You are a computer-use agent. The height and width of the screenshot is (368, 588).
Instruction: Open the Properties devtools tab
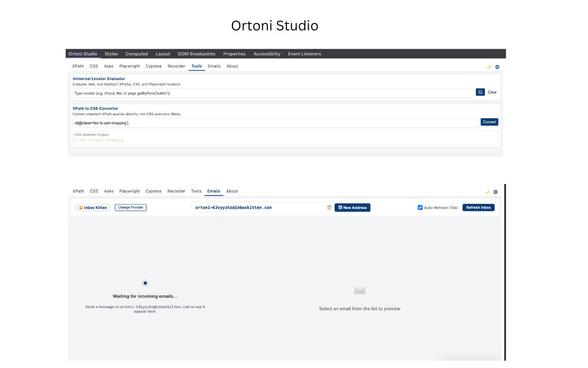234,54
